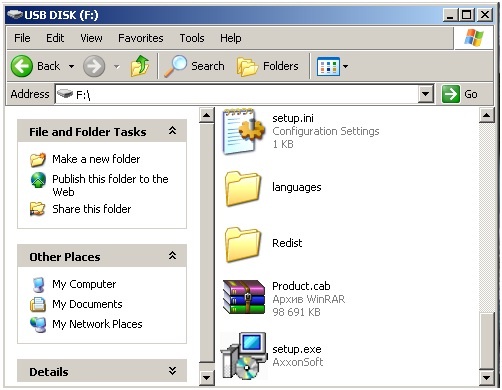Open the Tools menu
This screenshot has width=502, height=390.
192,38
